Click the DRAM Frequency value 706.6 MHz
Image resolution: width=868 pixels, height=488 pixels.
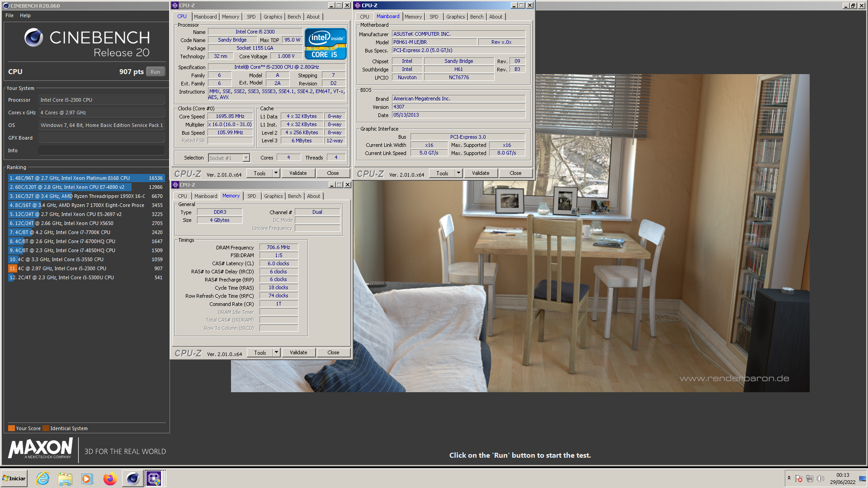pos(278,247)
